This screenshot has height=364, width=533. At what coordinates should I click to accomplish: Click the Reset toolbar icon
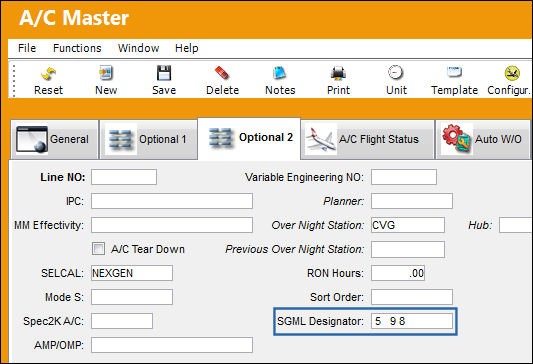pos(48,73)
